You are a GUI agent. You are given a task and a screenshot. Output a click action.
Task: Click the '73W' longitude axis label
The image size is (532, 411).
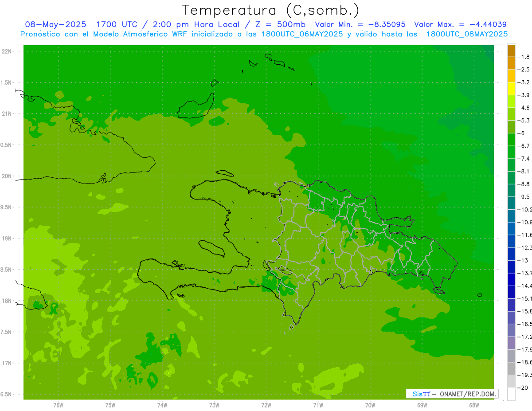click(x=214, y=405)
